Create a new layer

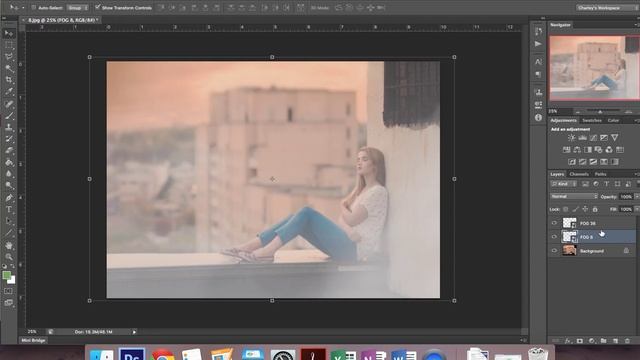pyautogui.click(x=616, y=340)
